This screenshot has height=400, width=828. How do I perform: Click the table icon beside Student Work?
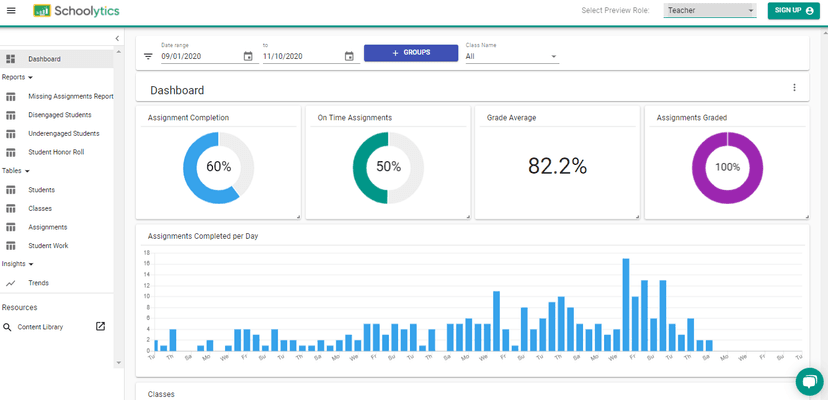11,246
